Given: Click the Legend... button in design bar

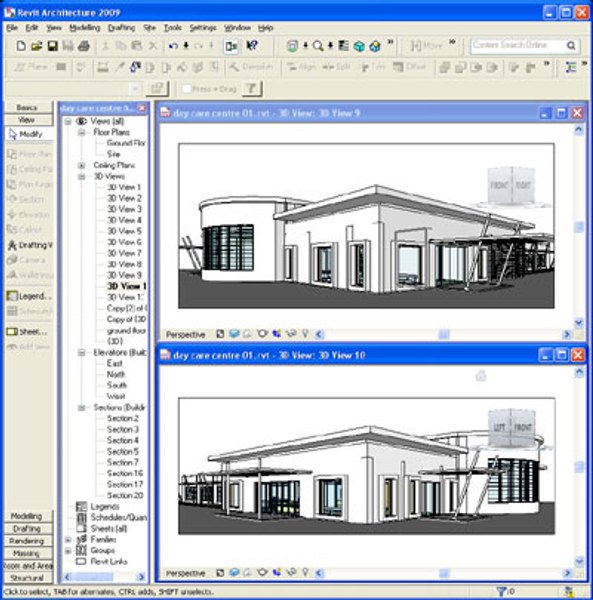Looking at the screenshot, I should tap(29, 296).
